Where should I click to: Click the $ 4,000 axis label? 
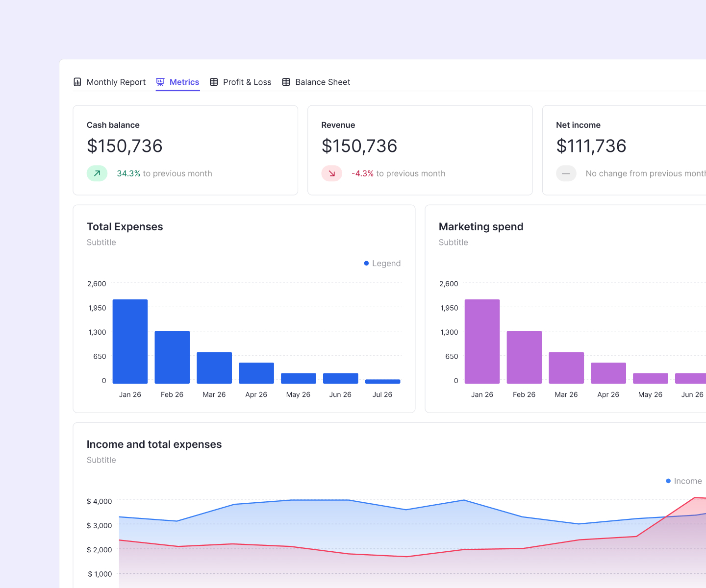[100, 501]
